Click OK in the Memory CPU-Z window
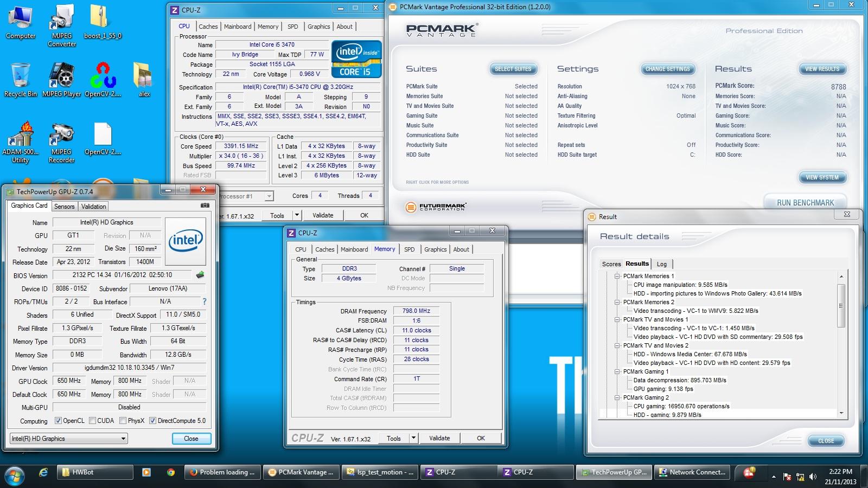 (481, 438)
